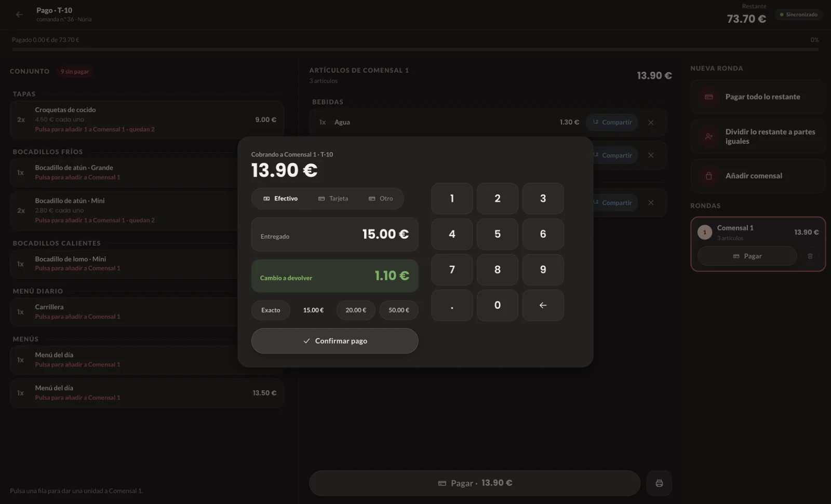The width and height of the screenshot is (831, 504).
Task: Select Efectivo payment method
Action: click(x=280, y=199)
